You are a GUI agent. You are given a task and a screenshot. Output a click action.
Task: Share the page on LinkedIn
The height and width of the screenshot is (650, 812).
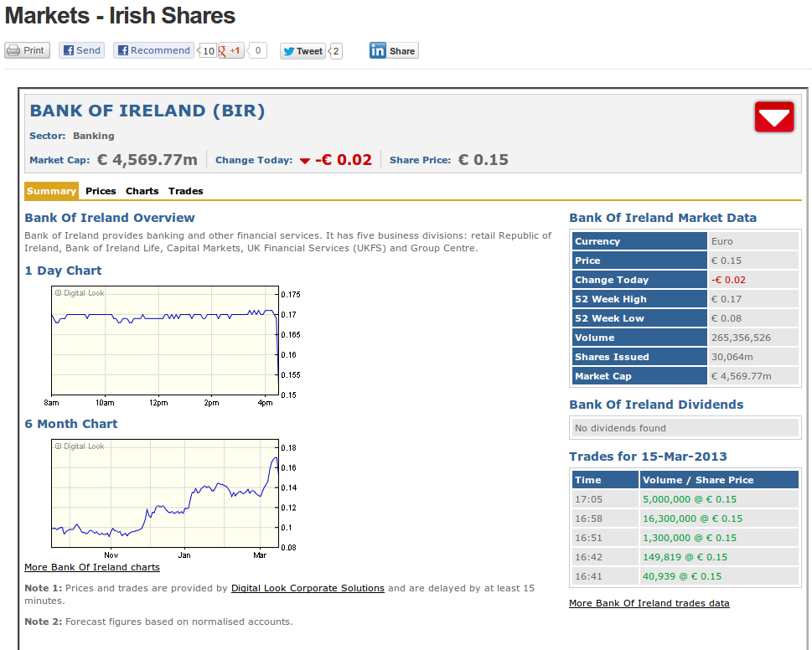(393, 51)
